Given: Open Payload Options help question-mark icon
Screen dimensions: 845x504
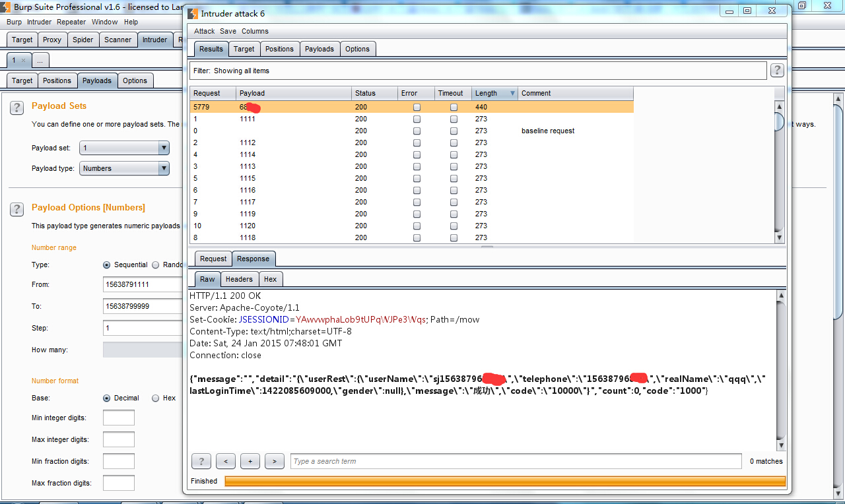Looking at the screenshot, I should pos(17,209).
